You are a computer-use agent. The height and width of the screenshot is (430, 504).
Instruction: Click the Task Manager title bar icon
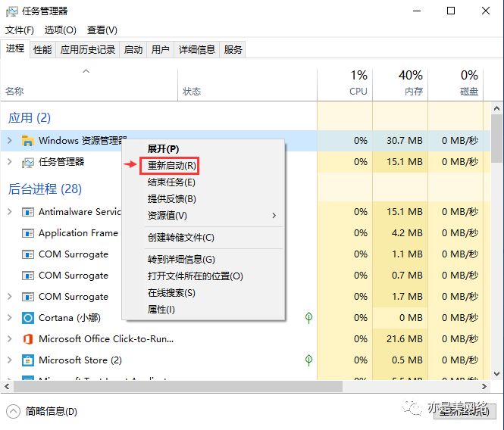12,11
